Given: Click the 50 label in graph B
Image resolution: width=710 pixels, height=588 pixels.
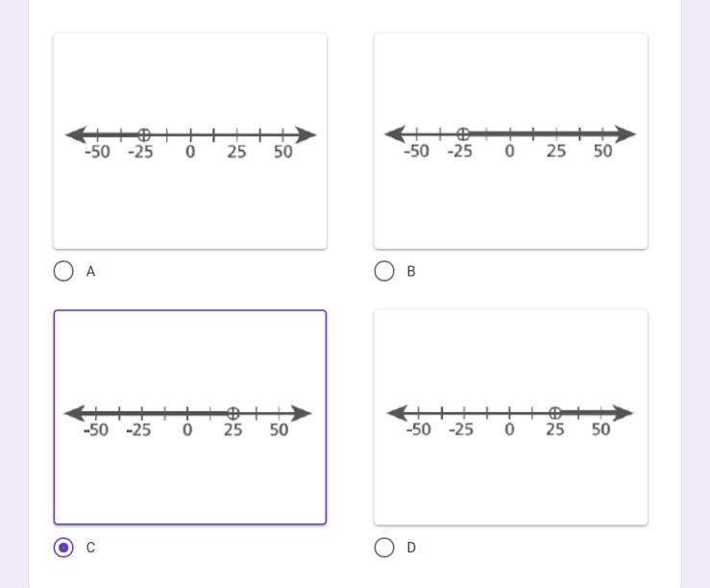Looking at the screenshot, I should click(602, 151).
